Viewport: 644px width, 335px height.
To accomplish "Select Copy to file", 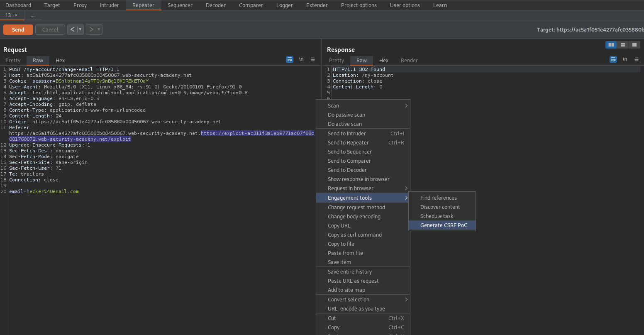I will click(363, 244).
